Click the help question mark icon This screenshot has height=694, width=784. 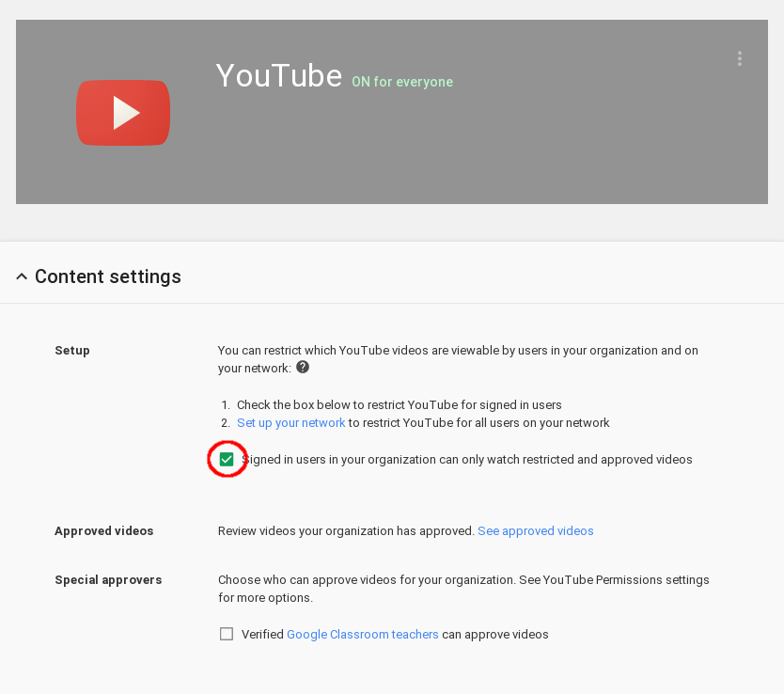(303, 368)
